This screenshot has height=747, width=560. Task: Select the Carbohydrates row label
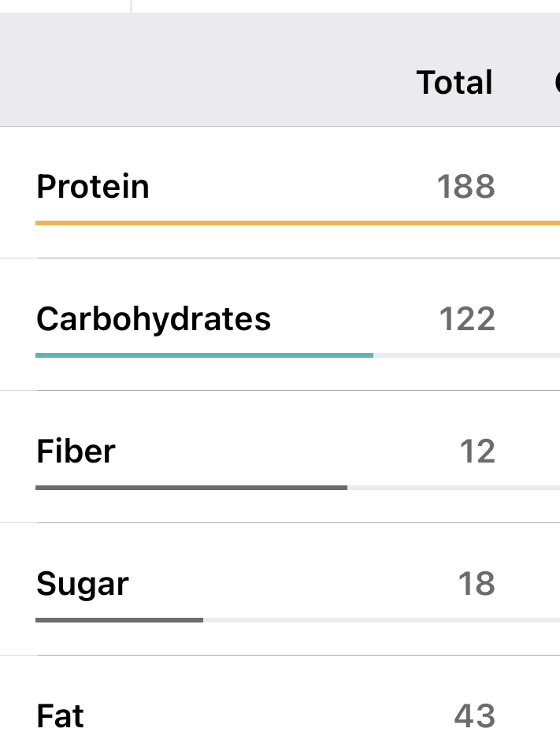(x=154, y=319)
